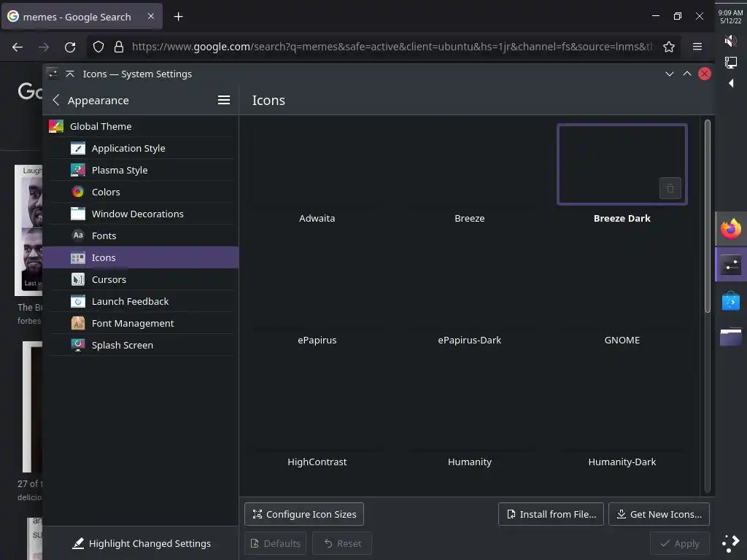Open the Launch Feedback page
The width and height of the screenshot is (747, 560).
pyautogui.click(x=141, y=301)
